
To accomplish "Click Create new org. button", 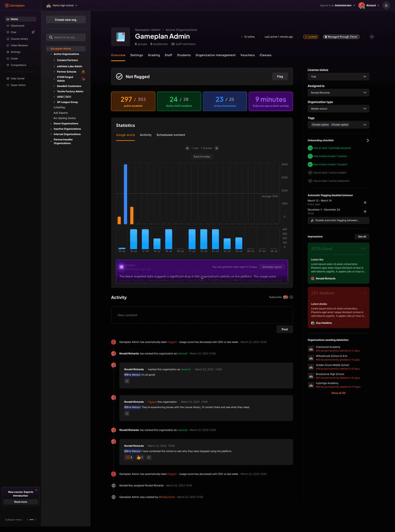I will 66,20.
